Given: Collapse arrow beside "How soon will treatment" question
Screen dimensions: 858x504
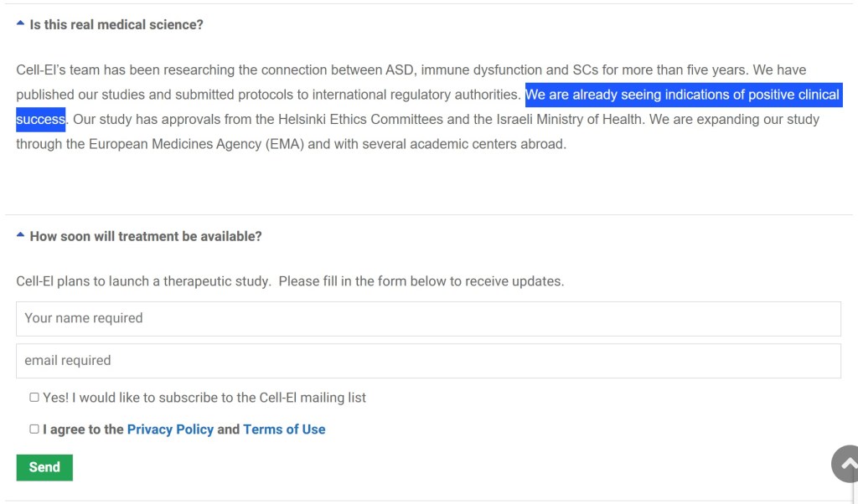Looking at the screenshot, I should pos(20,236).
